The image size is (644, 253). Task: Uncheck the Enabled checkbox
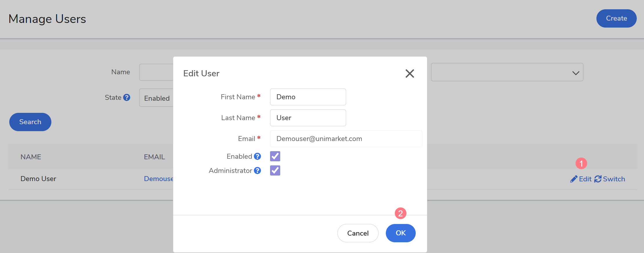tap(275, 156)
